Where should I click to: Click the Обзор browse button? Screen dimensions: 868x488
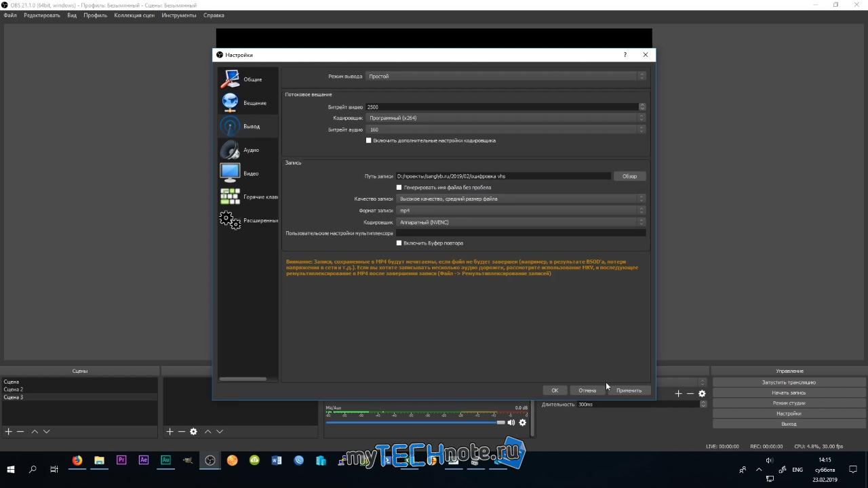(629, 176)
